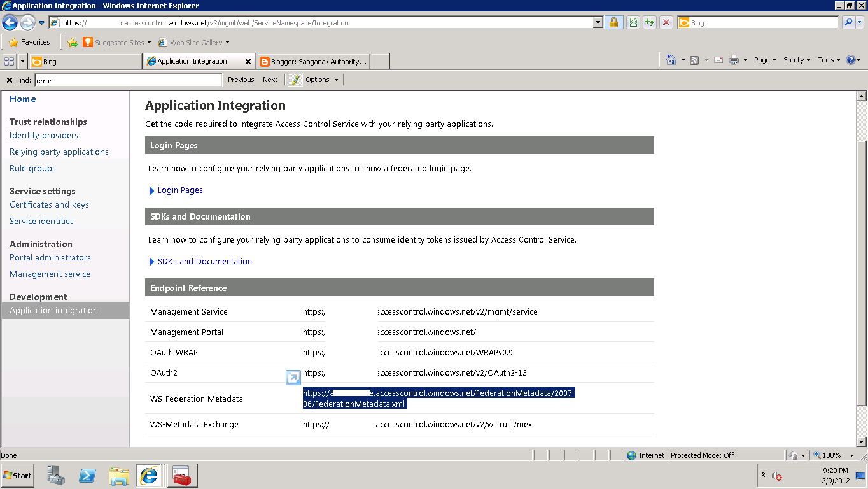Screen dimensions: 868x489
Task: Click inside the Find search box
Action: point(127,80)
